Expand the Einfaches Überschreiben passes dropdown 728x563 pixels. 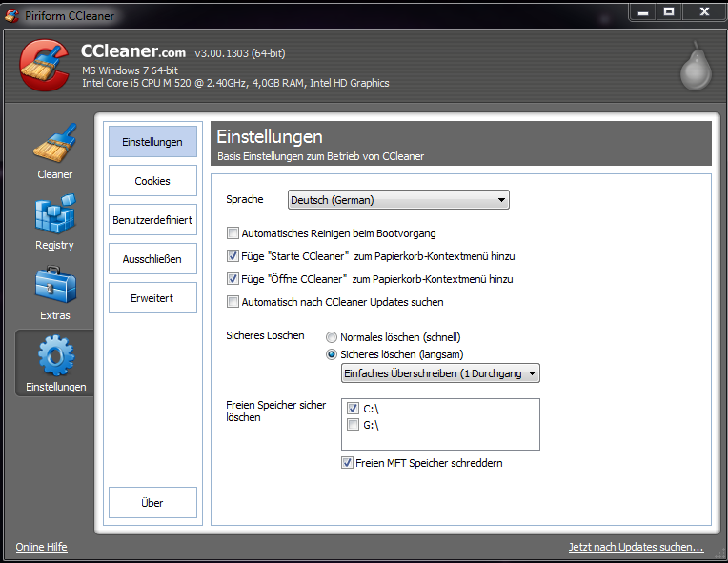(x=440, y=373)
